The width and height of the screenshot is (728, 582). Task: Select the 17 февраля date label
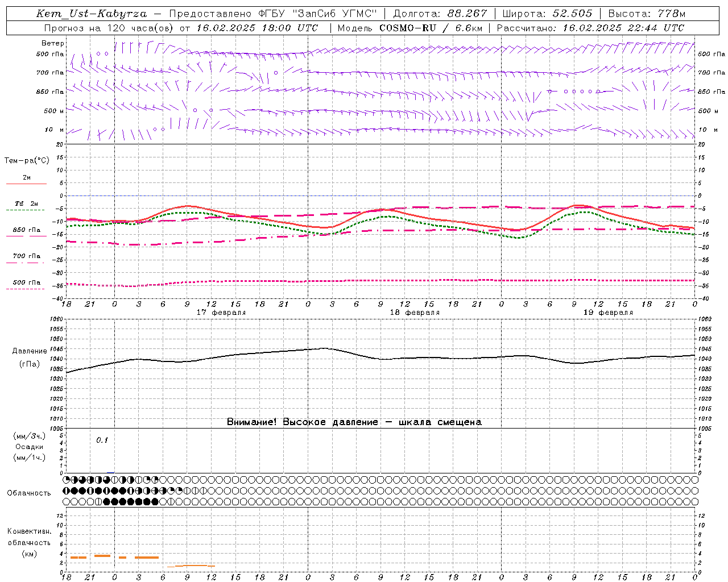click(221, 313)
